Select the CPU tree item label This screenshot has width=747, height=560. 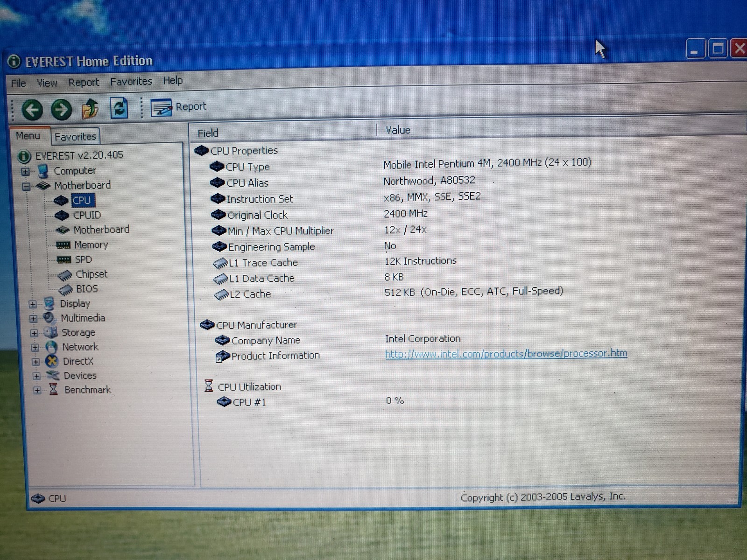tap(82, 201)
